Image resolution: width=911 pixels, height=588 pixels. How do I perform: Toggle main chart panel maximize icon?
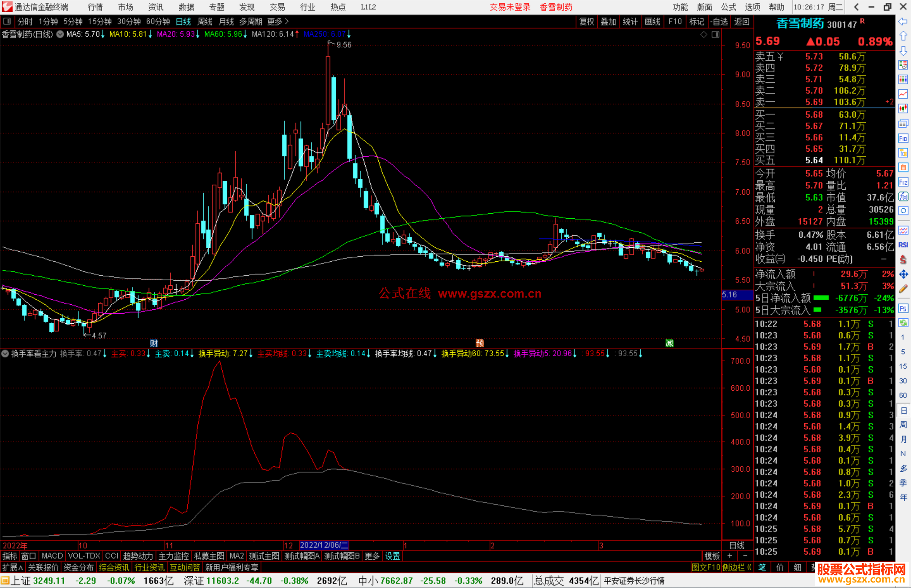tap(715, 35)
